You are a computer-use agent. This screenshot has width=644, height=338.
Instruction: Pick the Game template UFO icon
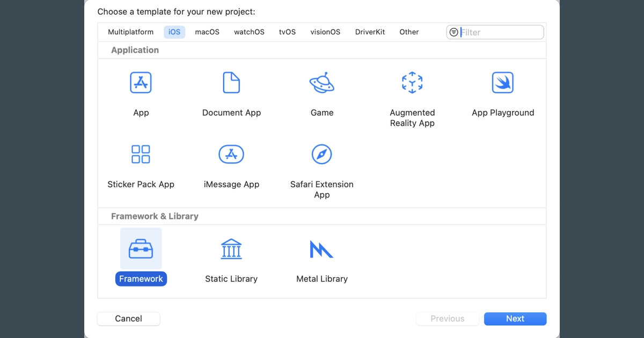point(322,83)
